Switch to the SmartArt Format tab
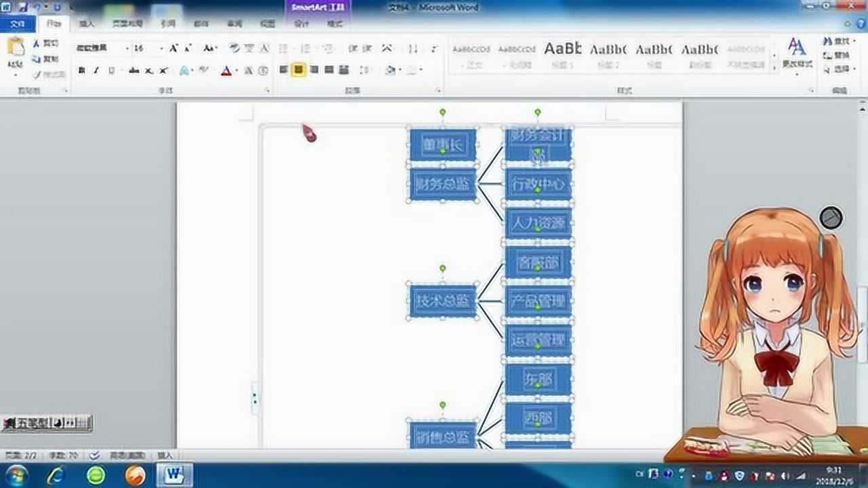Viewport: 868px width, 488px height. (335, 24)
